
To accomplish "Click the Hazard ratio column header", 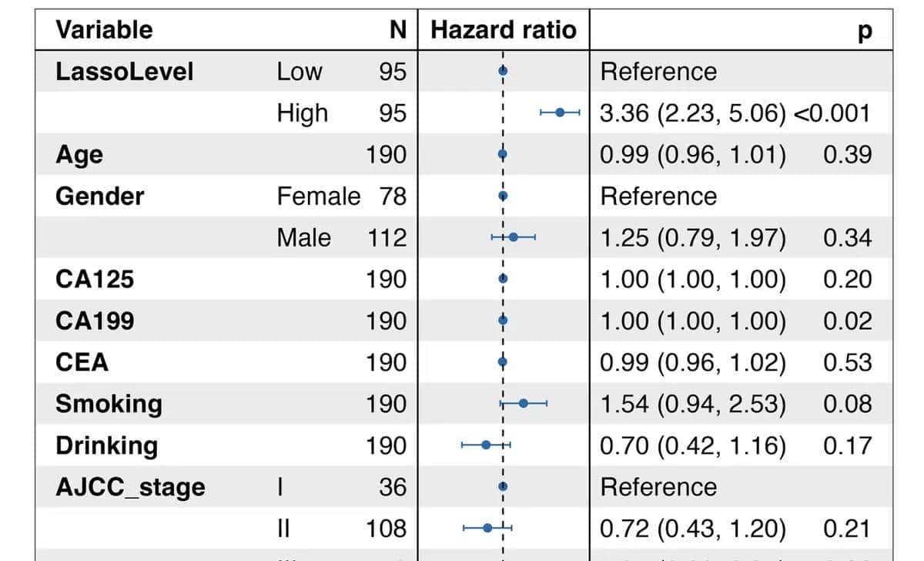I will coord(503,30).
